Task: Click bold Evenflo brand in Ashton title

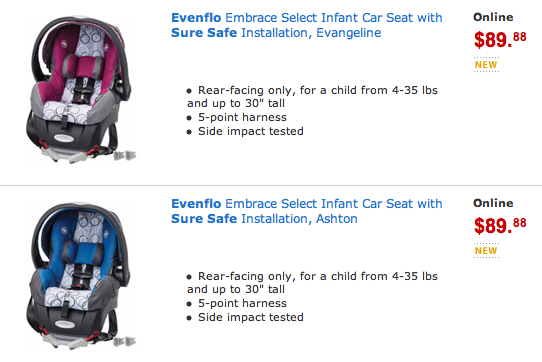Action: (x=196, y=204)
